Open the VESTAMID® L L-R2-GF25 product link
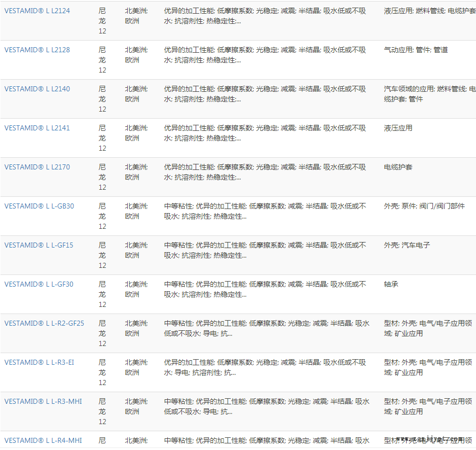This screenshot has height=450, width=476. click(x=44, y=323)
